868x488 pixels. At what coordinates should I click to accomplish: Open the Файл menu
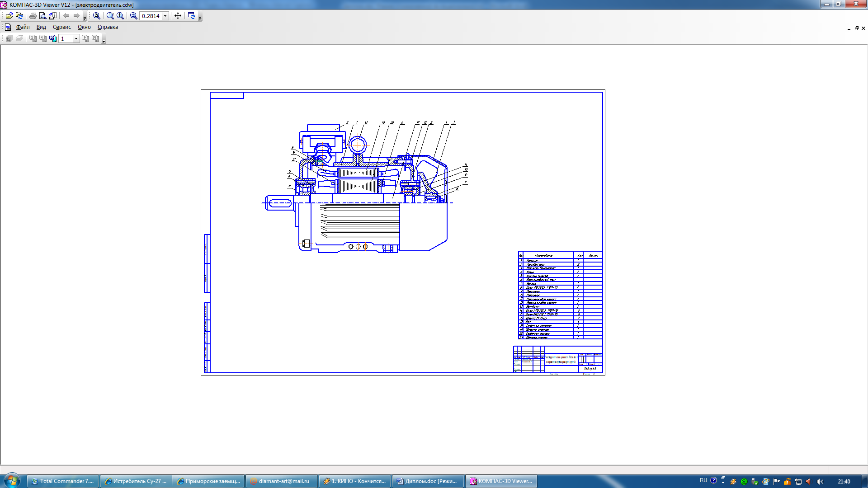click(x=23, y=27)
